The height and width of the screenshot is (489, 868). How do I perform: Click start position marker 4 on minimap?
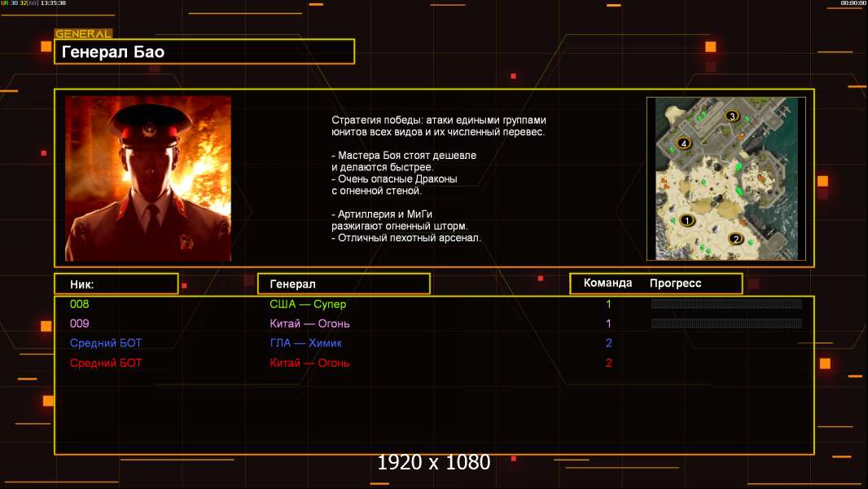click(684, 143)
